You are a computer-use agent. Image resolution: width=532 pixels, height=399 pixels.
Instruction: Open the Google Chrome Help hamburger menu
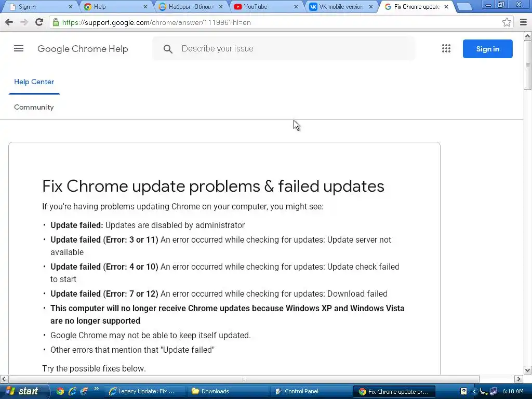coord(19,48)
